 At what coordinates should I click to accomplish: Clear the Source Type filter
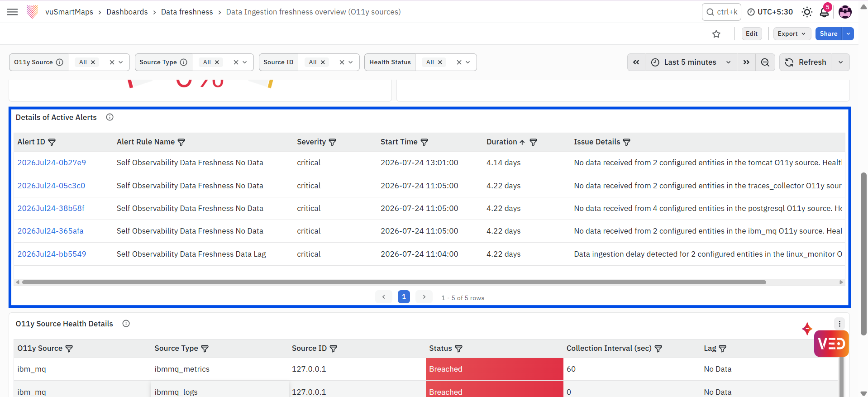pyautogui.click(x=236, y=62)
